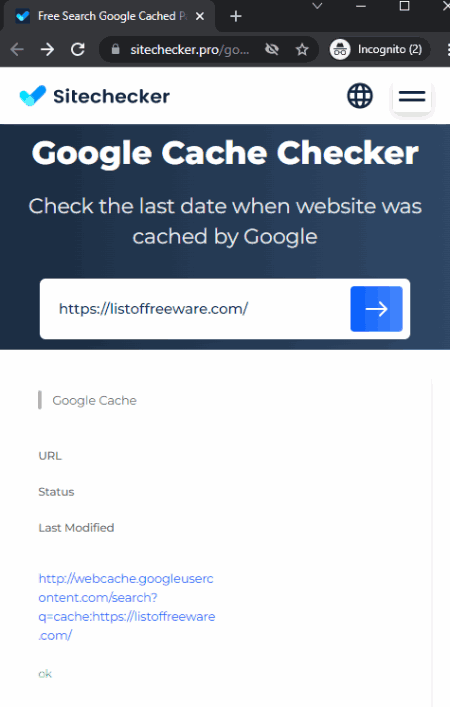Expand the tab search chevron dropdown
The width and height of the screenshot is (450, 707).
point(317,6)
